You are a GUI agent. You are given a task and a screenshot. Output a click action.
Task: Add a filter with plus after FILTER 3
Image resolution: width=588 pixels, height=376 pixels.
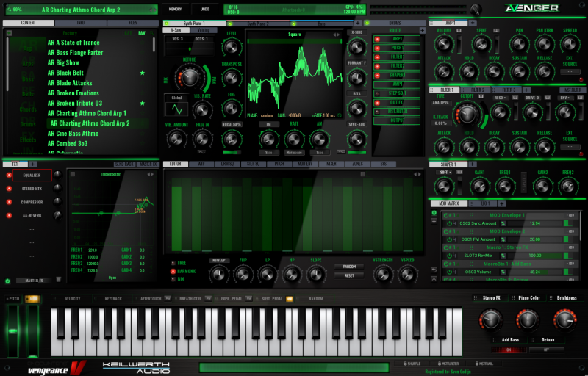click(x=526, y=90)
